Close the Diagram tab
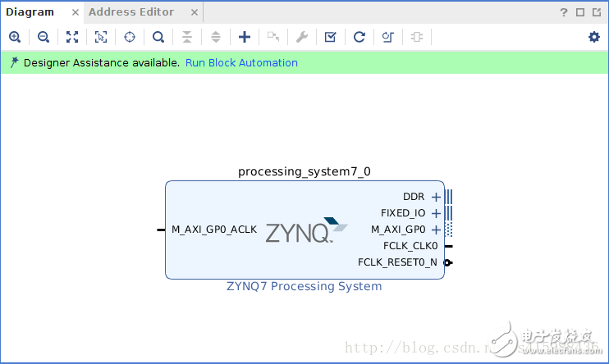Screen dimensions: 609x364 tap(76, 13)
